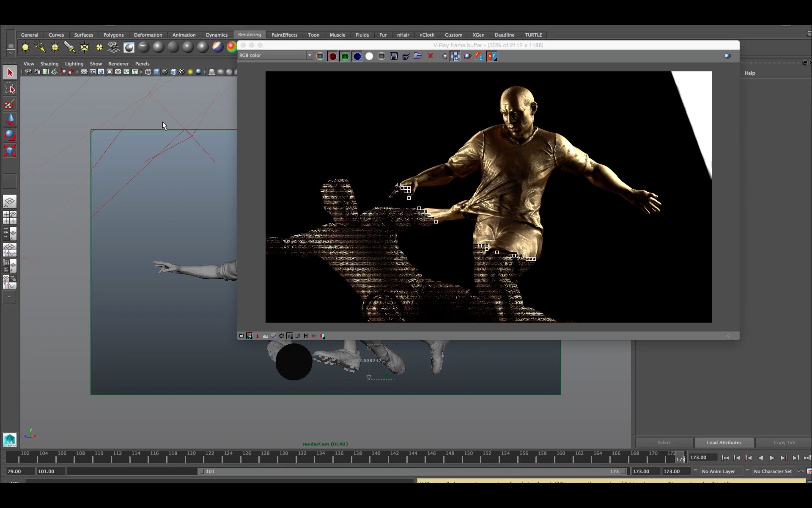The height and width of the screenshot is (508, 812).
Task: Switch to four-view layout icon
Action: coord(10,217)
